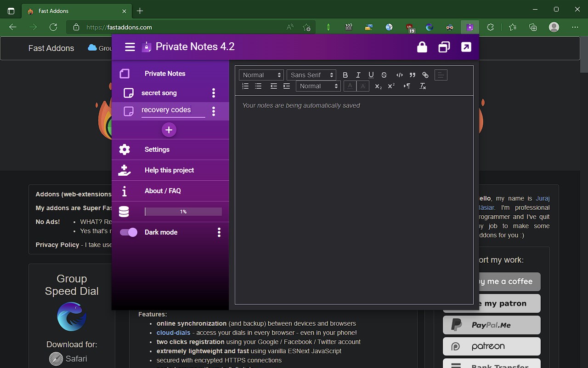Image resolution: width=588 pixels, height=368 pixels.
Task: Open the text alignment picker
Action: click(441, 75)
